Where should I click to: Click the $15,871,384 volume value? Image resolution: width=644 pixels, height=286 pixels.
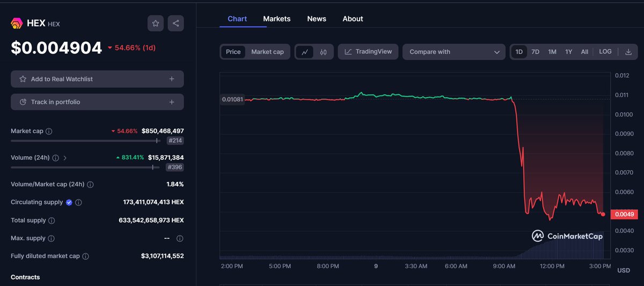coord(166,158)
